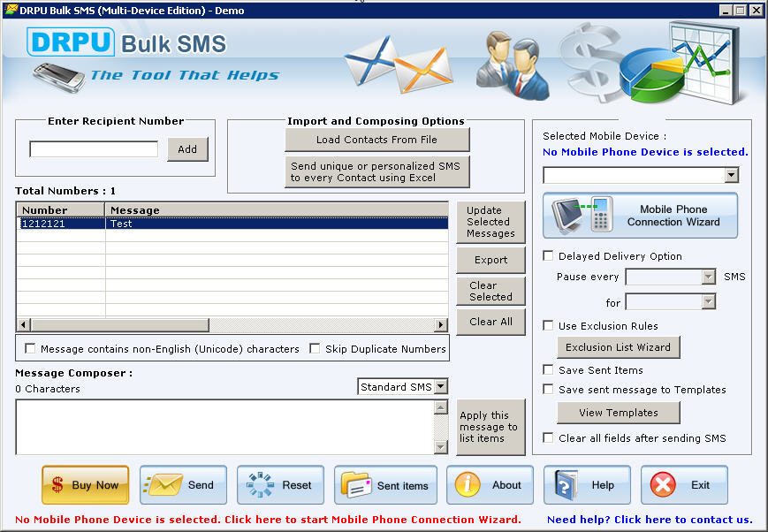
Task: Click the mobile phone image in the banner
Action: click(59, 78)
